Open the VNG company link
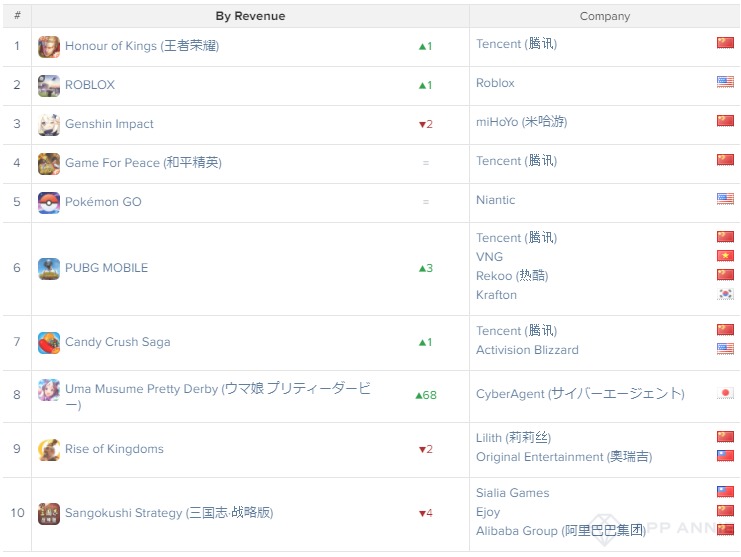The height and width of the screenshot is (557, 741). (489, 257)
